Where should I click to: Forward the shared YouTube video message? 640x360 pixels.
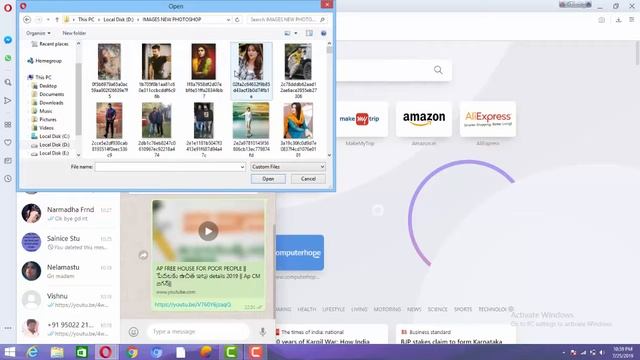coord(143,255)
